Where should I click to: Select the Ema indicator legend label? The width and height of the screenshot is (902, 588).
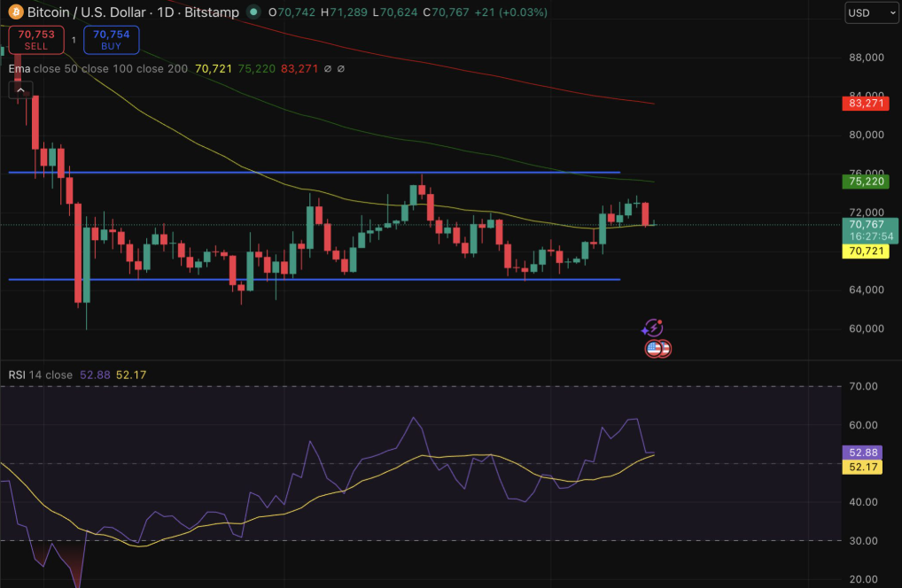[19, 68]
